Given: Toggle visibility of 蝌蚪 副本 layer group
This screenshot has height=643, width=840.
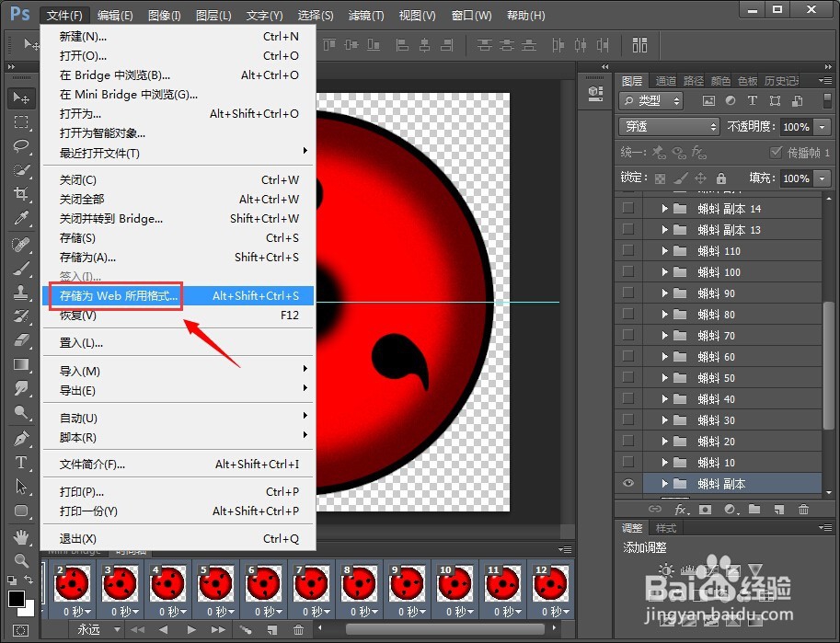Looking at the screenshot, I should pyautogui.click(x=628, y=483).
